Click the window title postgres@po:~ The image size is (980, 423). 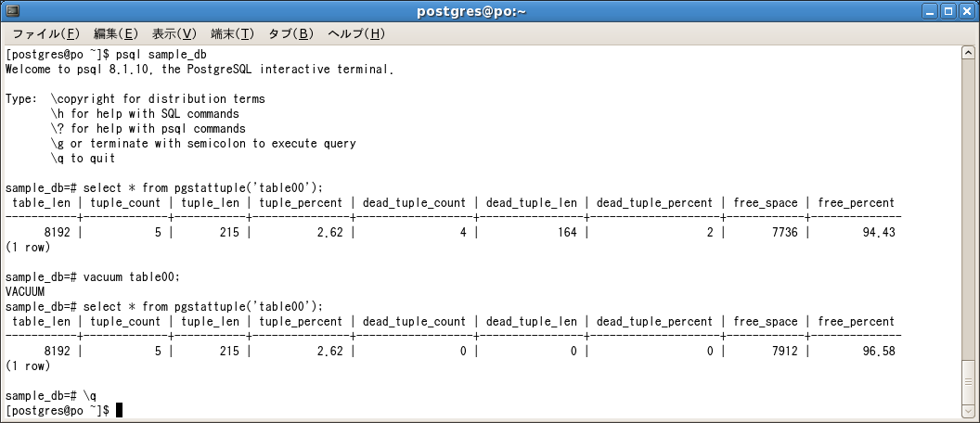pos(471,11)
